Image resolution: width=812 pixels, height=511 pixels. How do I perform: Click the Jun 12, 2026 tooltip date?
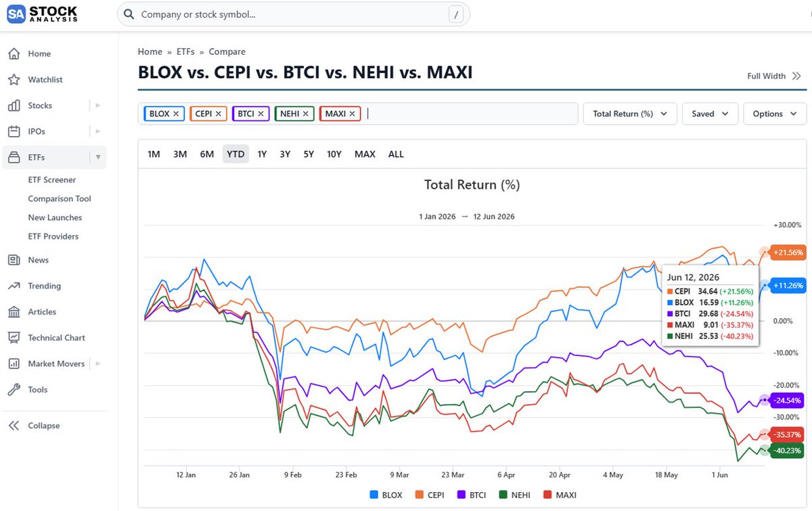693,277
